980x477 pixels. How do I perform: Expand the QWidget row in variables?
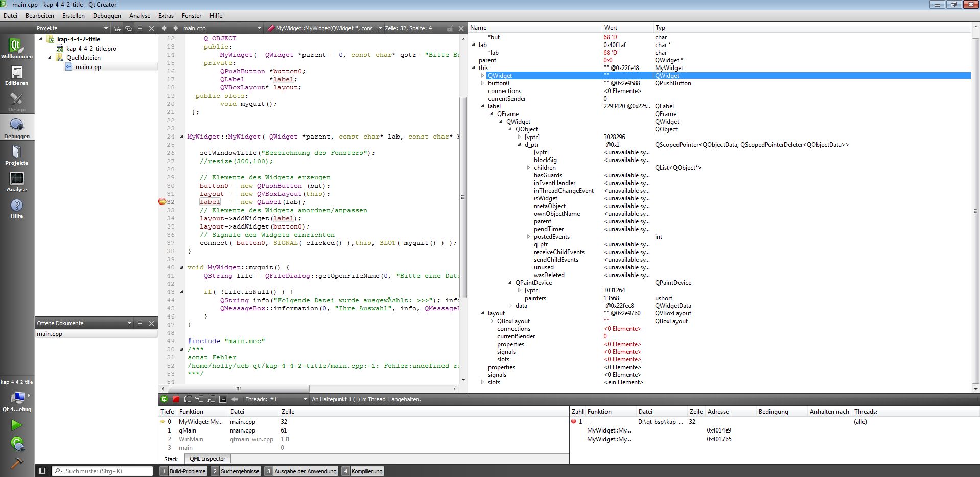(x=482, y=76)
